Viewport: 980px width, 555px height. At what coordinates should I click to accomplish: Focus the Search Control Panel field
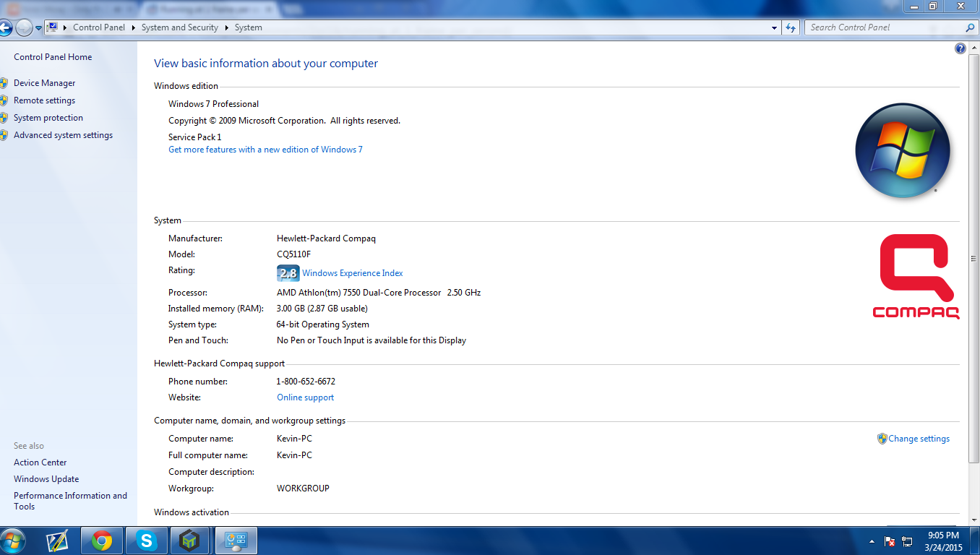890,27
